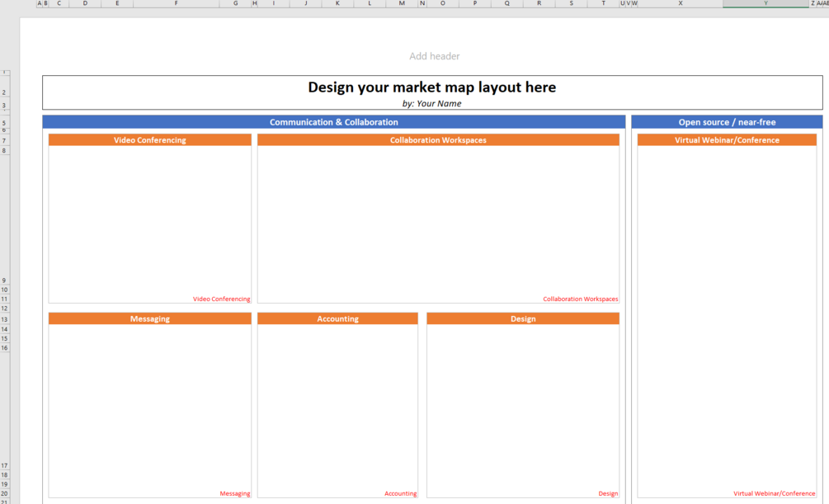This screenshot has height=504, width=829.
Task: Select row 12 header
Action: point(4,309)
